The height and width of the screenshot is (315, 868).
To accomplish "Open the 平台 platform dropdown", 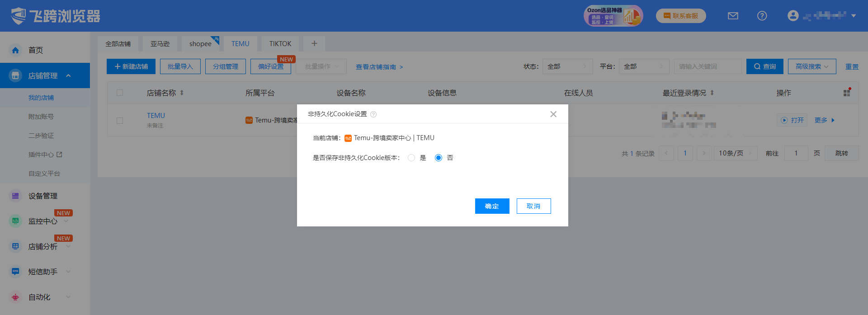I will click(644, 66).
